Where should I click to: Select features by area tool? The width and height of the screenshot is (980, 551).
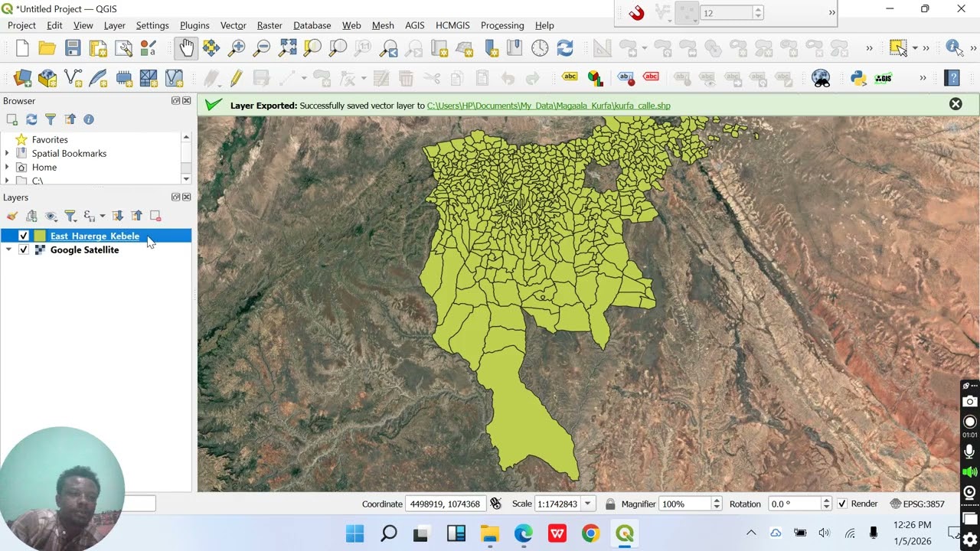pos(898,48)
